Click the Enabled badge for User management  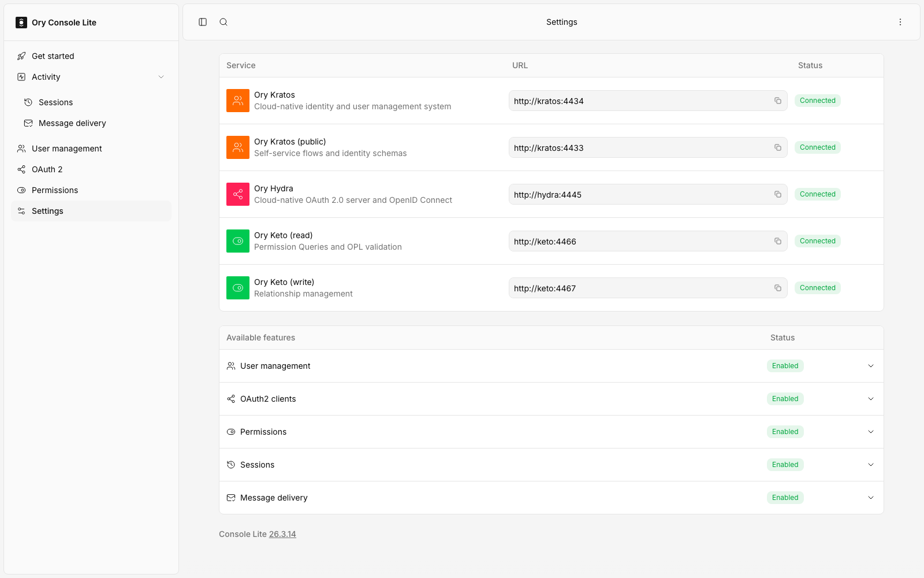click(x=785, y=366)
